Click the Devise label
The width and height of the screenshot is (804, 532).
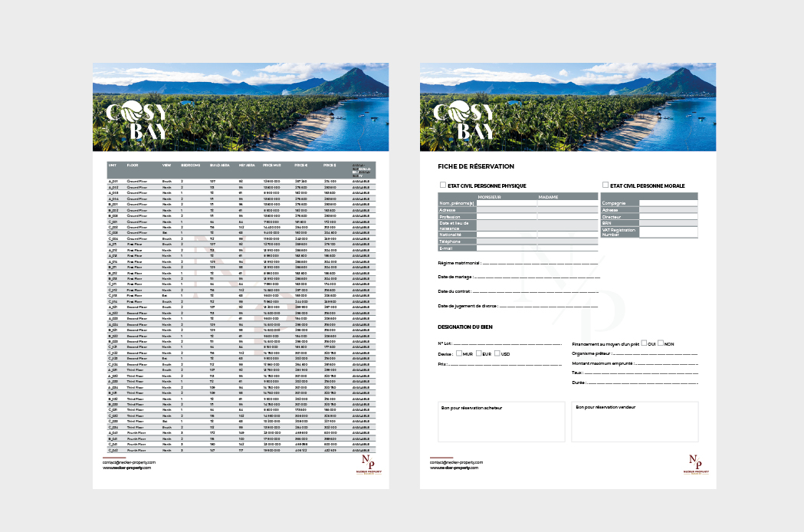(445, 354)
